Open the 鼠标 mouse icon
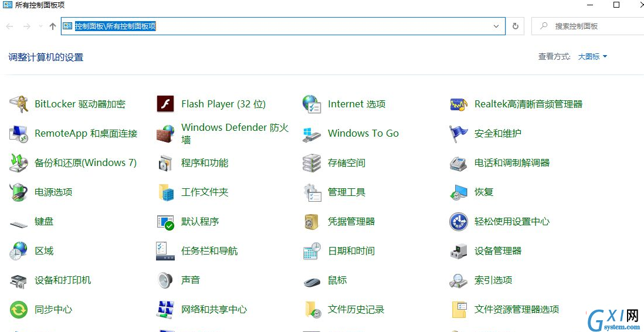This screenshot has width=644, height=332. (311, 282)
